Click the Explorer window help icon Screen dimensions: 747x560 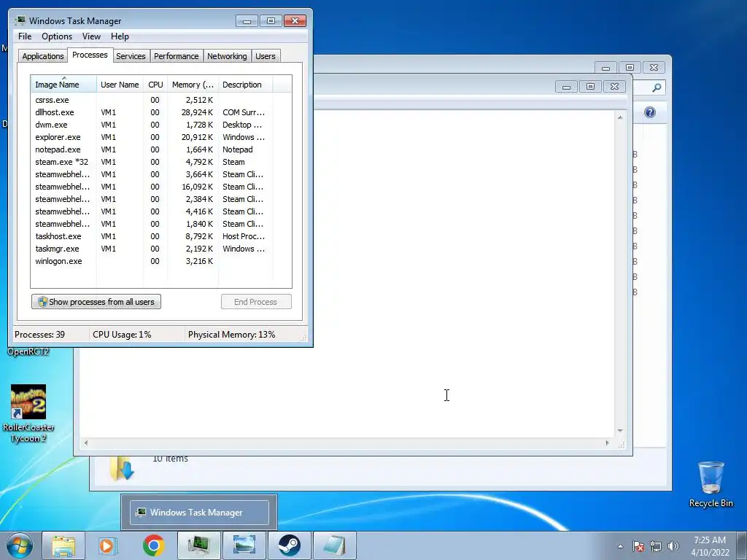click(x=650, y=112)
